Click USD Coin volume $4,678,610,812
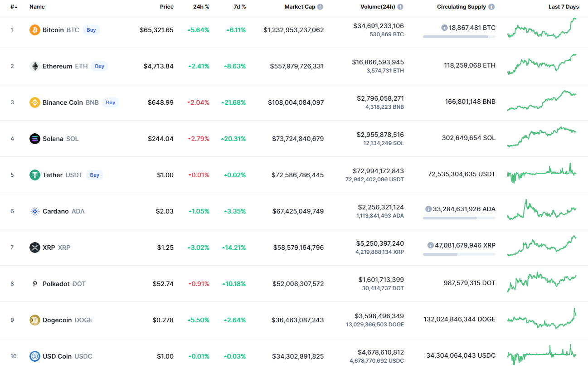 [380, 352]
